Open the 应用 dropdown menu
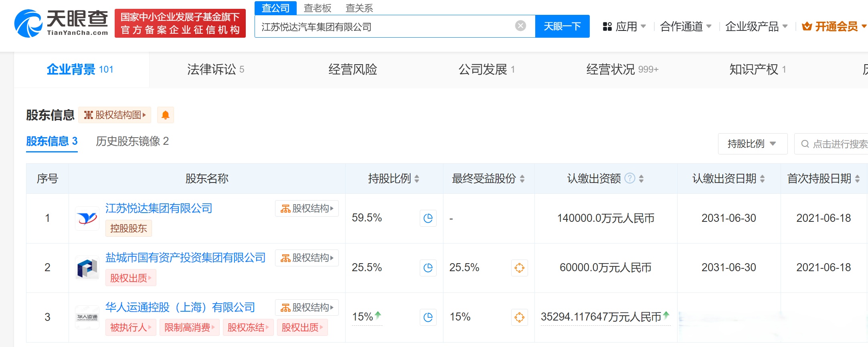 click(624, 26)
